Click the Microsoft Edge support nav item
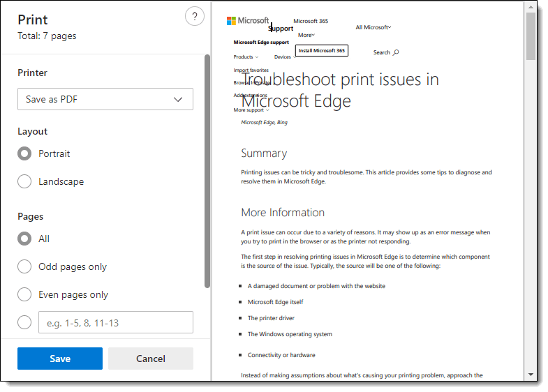 (x=261, y=43)
